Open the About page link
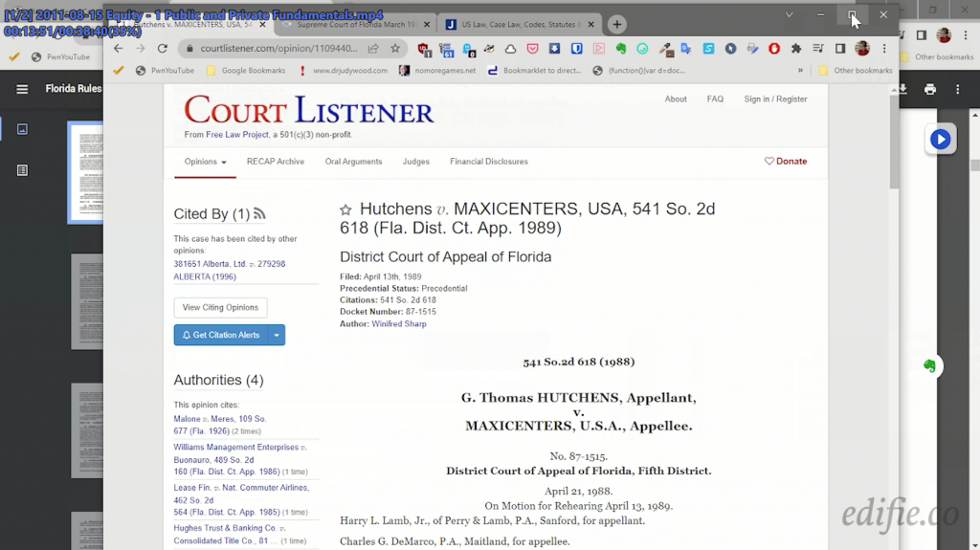This screenshot has height=550, width=980. tap(676, 99)
